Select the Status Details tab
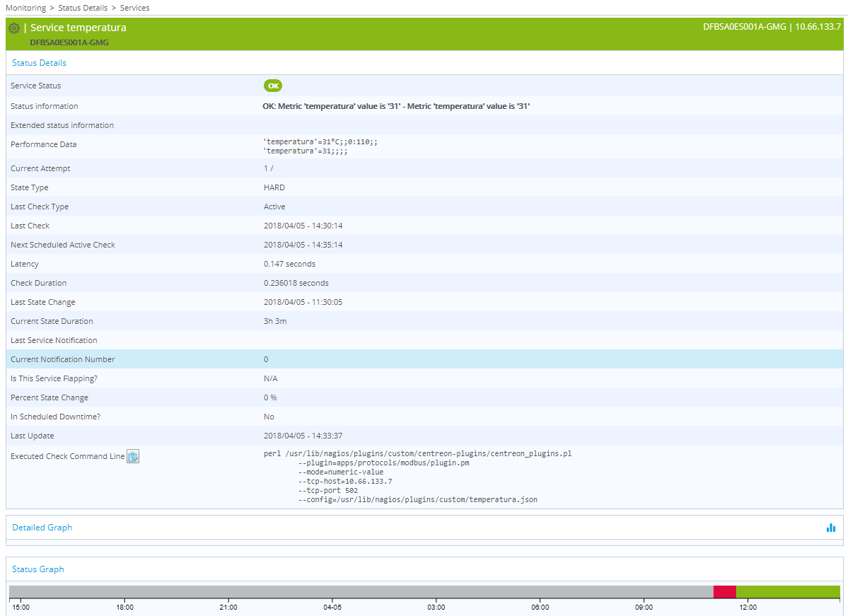The width and height of the screenshot is (848, 616). (x=39, y=62)
